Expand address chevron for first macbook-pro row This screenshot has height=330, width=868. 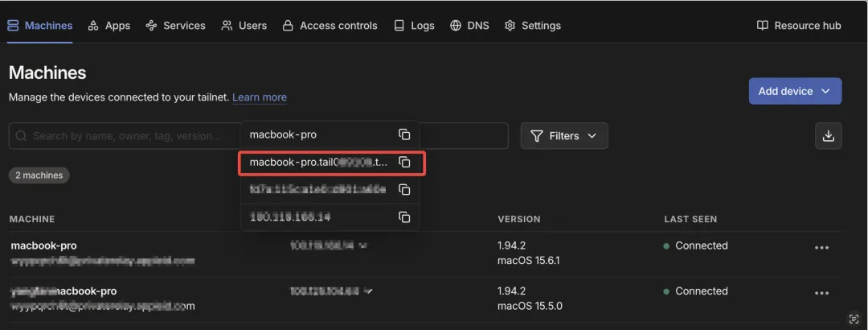pos(364,245)
